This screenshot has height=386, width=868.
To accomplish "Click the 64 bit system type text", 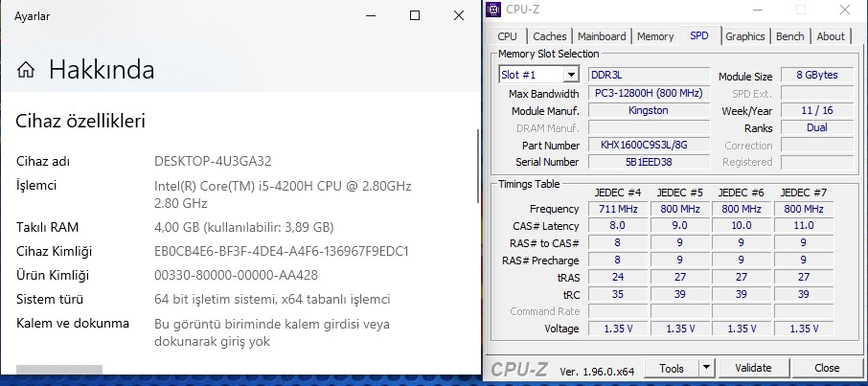I will point(272,300).
